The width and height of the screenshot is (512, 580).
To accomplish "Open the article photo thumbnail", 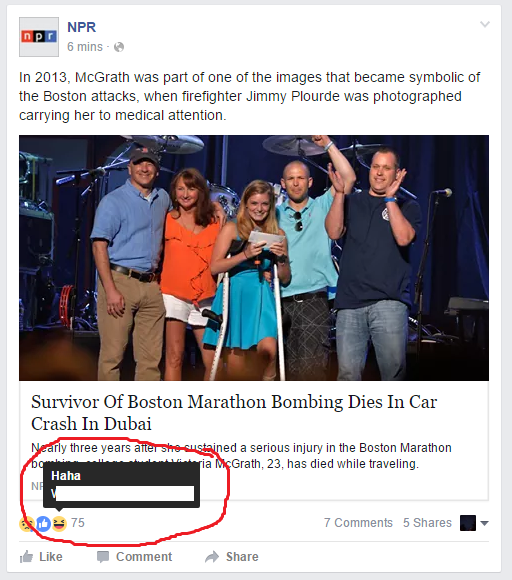I will coord(254,258).
